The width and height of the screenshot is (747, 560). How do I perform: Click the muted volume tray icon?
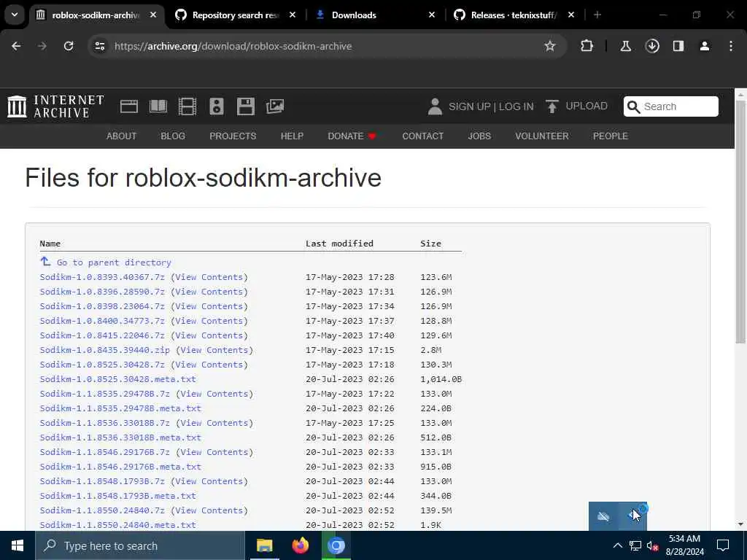tap(652, 545)
